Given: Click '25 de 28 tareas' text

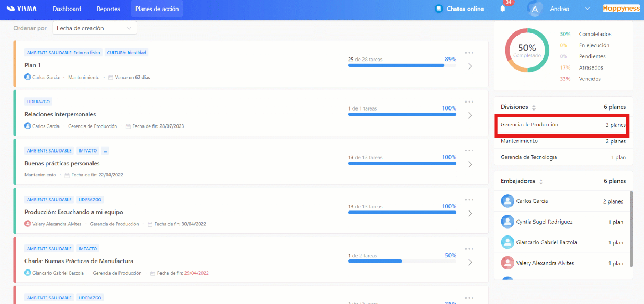Looking at the screenshot, I should pos(365,60).
